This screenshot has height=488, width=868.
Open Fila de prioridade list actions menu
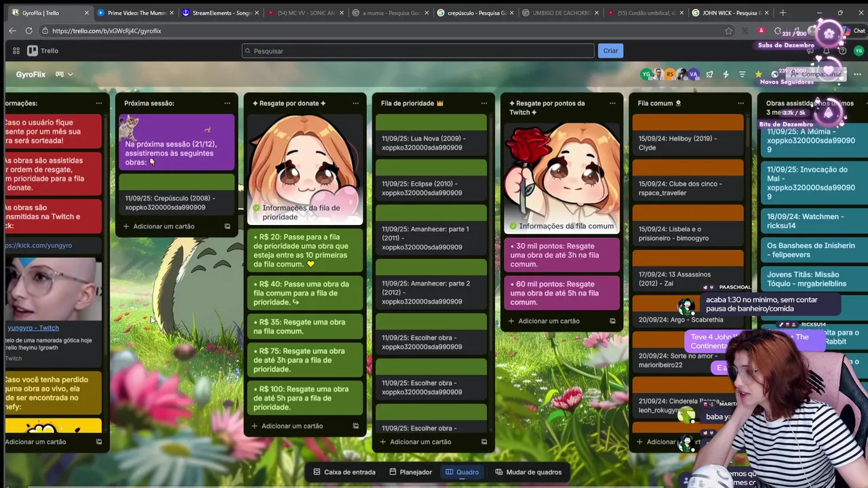[x=484, y=103]
